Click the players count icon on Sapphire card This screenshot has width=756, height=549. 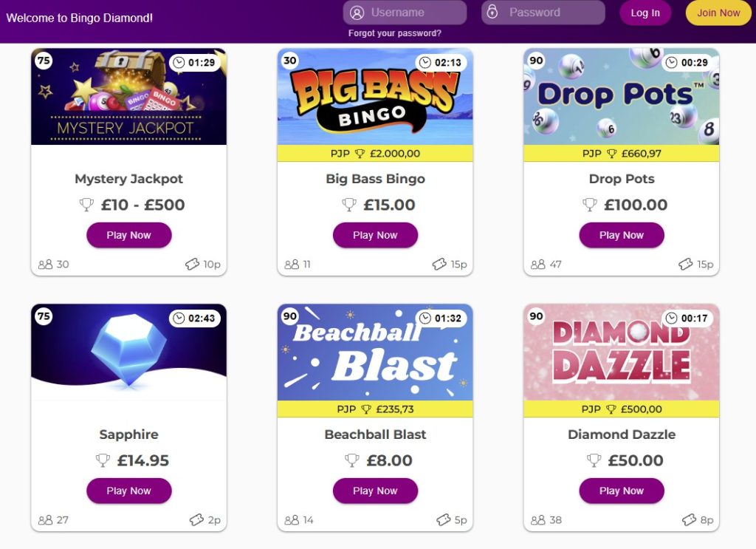47,519
